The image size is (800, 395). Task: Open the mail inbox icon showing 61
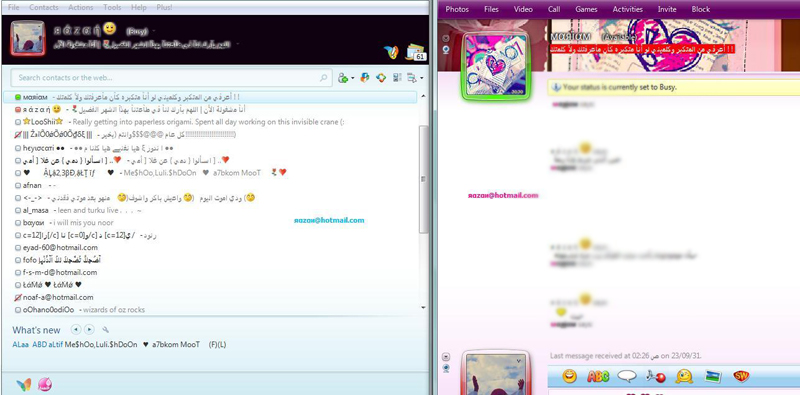click(415, 52)
